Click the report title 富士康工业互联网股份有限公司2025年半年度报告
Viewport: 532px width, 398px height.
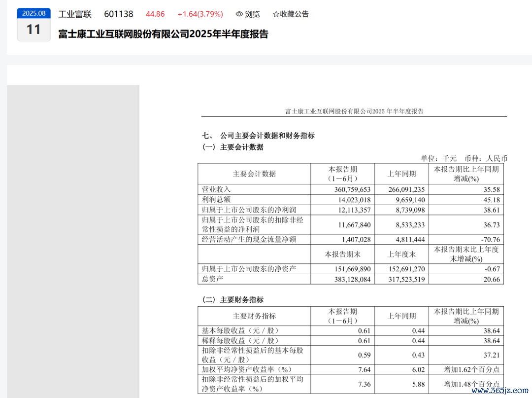[163, 34]
